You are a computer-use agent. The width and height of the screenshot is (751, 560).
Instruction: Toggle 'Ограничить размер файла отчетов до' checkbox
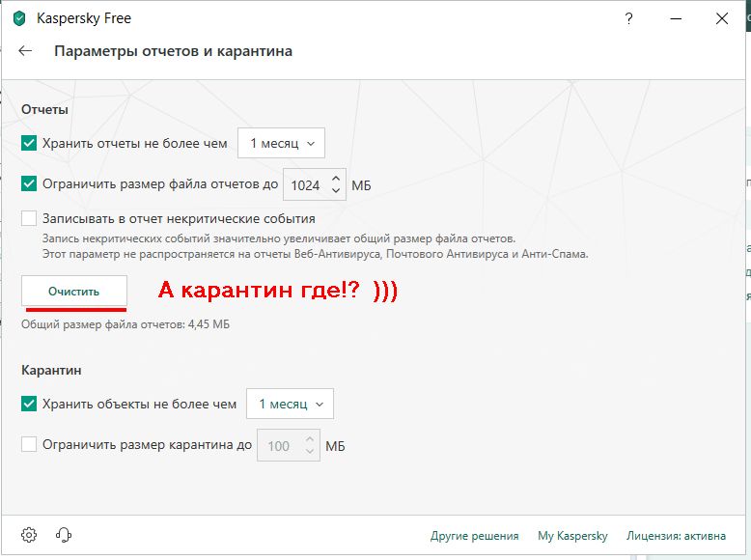(x=29, y=183)
